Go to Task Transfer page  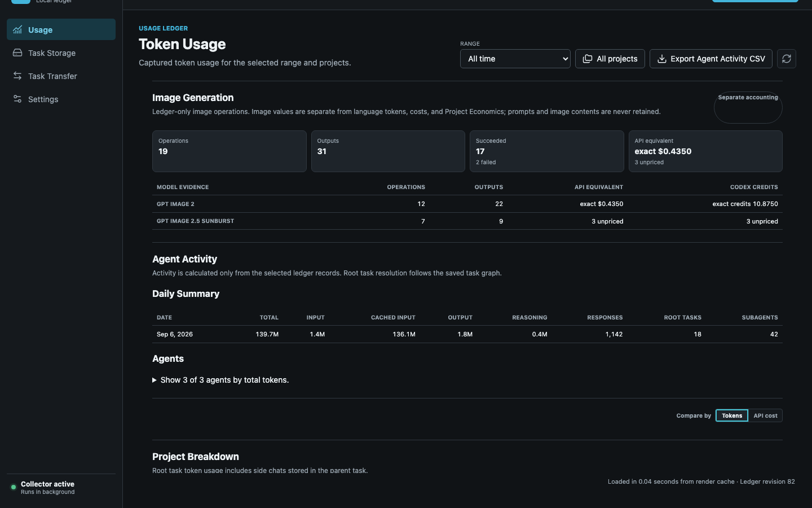pyautogui.click(x=61, y=76)
